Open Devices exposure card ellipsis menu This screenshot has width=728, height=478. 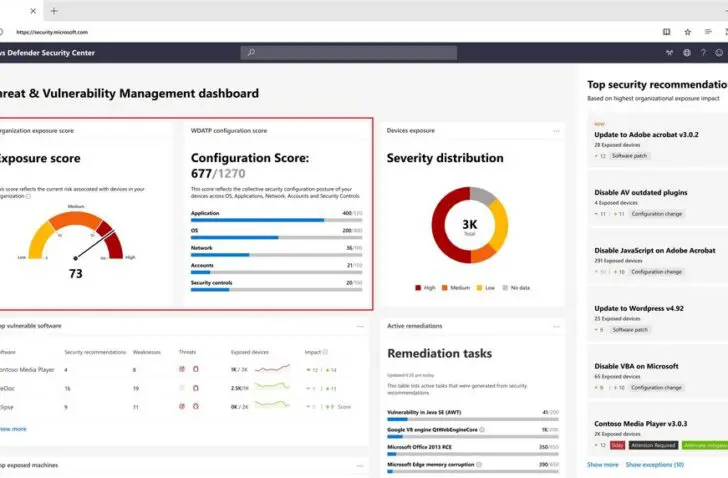pyautogui.click(x=556, y=131)
